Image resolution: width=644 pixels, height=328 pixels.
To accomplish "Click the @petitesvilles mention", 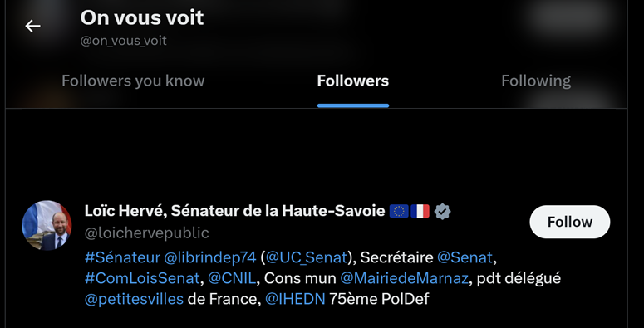I will tap(134, 299).
